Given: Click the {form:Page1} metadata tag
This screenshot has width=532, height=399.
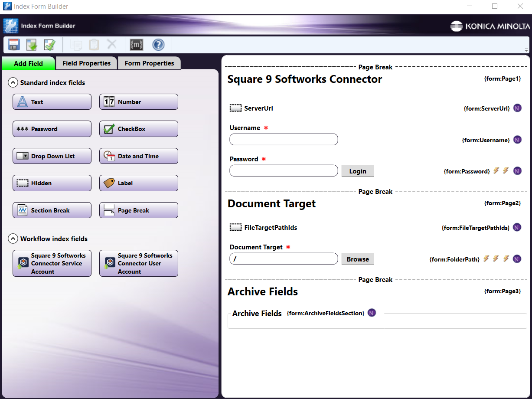Looking at the screenshot, I should pos(503,79).
